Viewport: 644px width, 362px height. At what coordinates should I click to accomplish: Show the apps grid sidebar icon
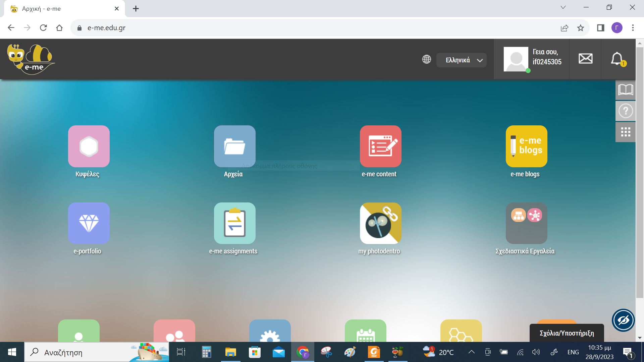coord(626,132)
